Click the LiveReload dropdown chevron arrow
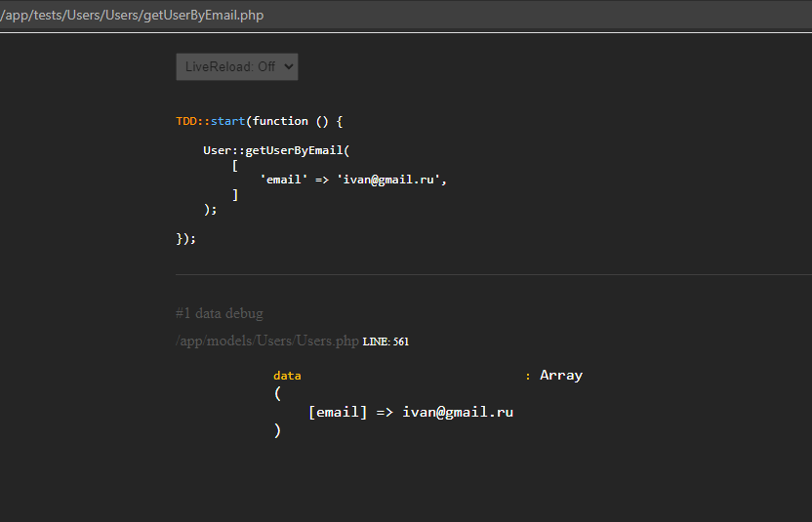This screenshot has width=812, height=522. pyautogui.click(x=289, y=66)
